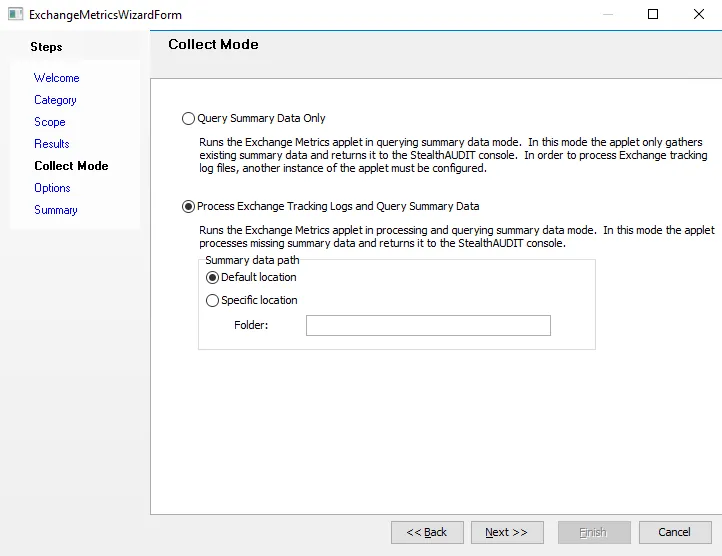722x556 pixels.
Task: Click the << Back button
Action: click(x=427, y=533)
